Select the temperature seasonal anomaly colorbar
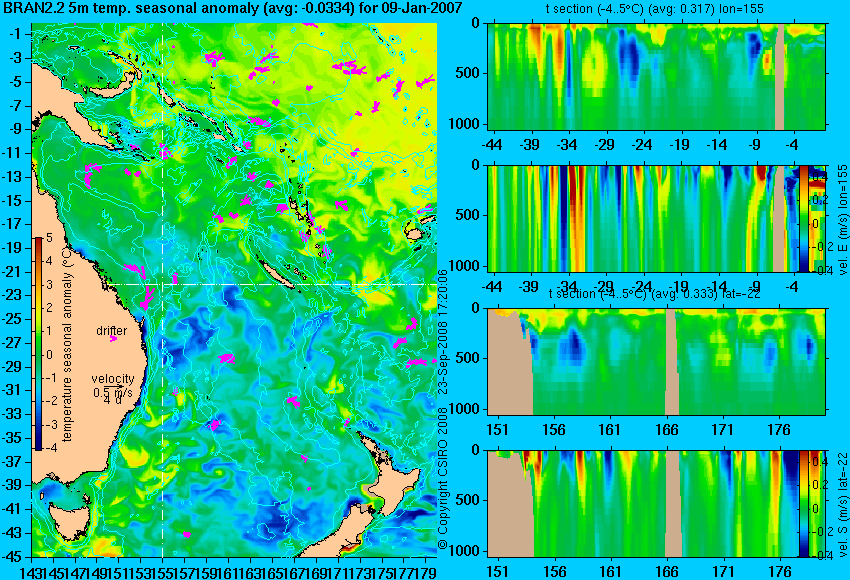The image size is (850, 580). tap(38, 344)
